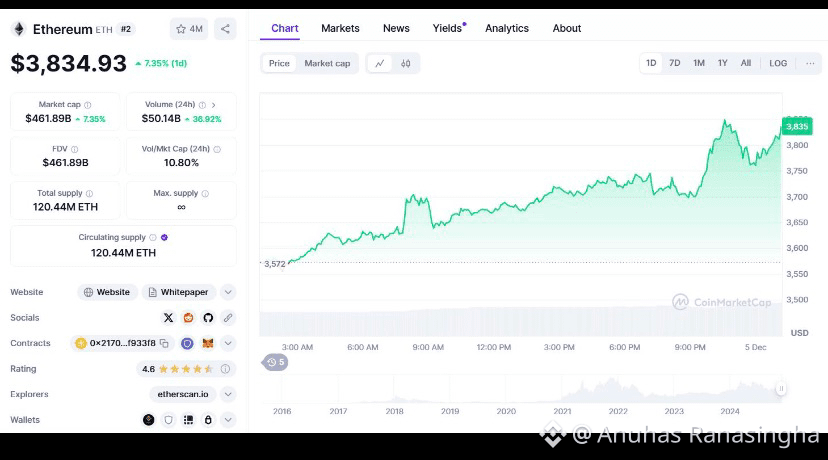Viewport: 828px width, 460px height.
Task: Open Ethereum Reddit social link
Action: (188, 318)
